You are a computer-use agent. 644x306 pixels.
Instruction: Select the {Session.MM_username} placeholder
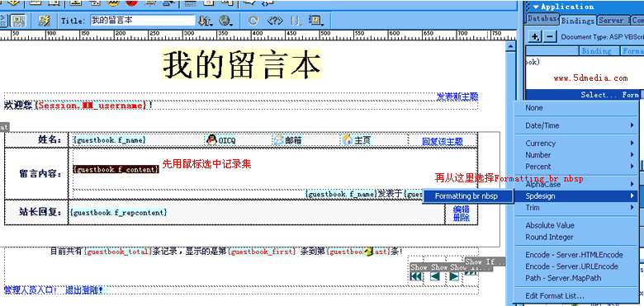[x=91, y=106]
